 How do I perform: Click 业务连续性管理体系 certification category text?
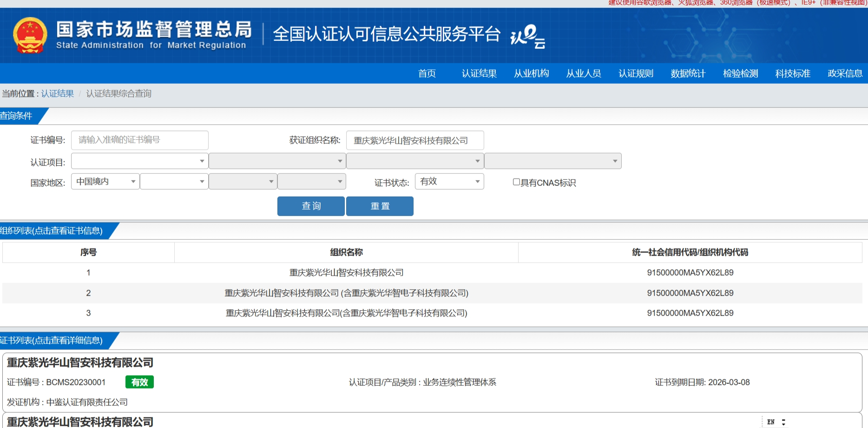pyautogui.click(x=460, y=382)
